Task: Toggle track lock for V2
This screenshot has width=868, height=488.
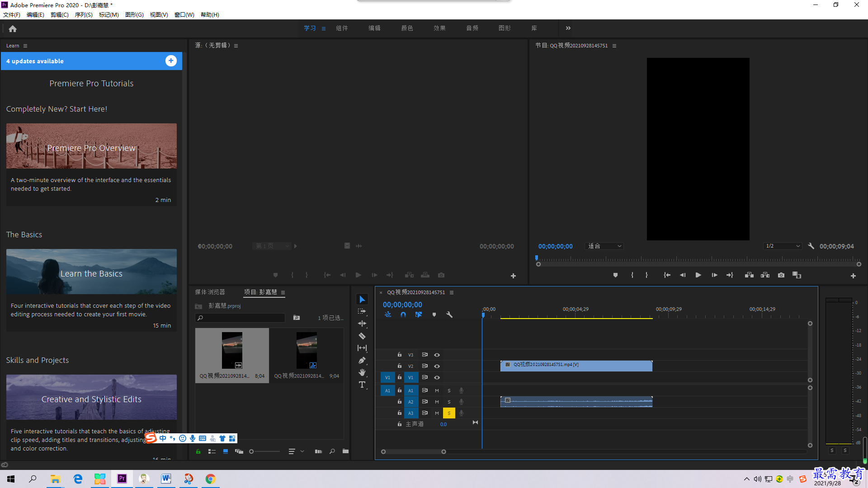Action: coord(399,366)
